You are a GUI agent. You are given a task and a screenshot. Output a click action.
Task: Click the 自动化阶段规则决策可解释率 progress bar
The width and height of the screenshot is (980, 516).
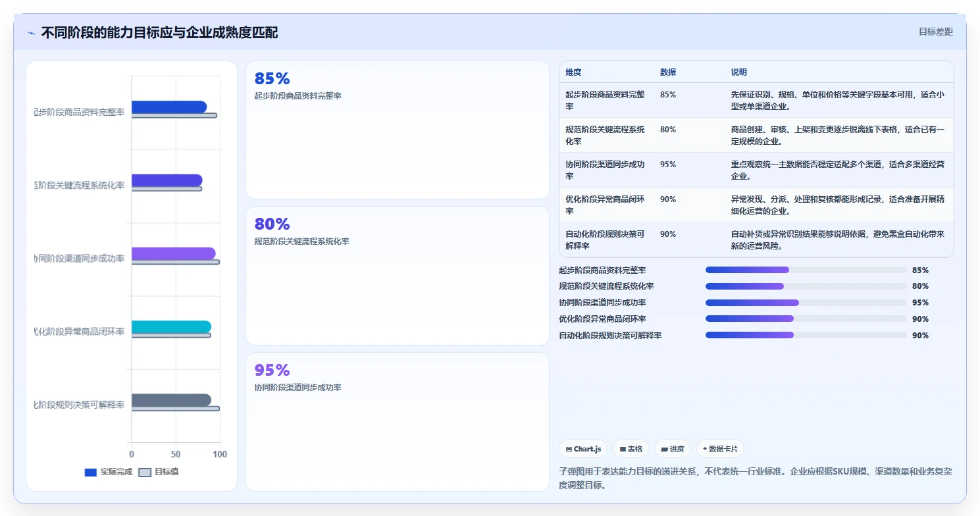806,335
